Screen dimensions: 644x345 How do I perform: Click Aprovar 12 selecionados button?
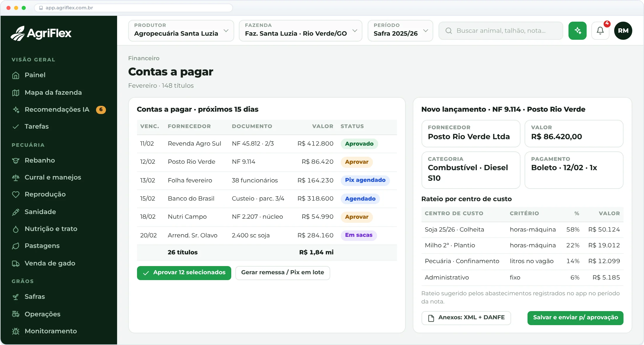coord(184,273)
